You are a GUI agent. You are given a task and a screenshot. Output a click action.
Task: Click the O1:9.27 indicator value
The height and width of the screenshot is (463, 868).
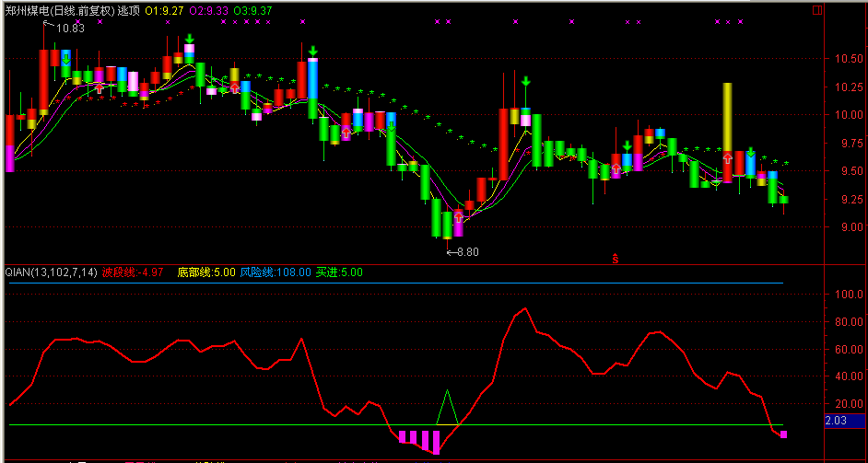point(166,10)
